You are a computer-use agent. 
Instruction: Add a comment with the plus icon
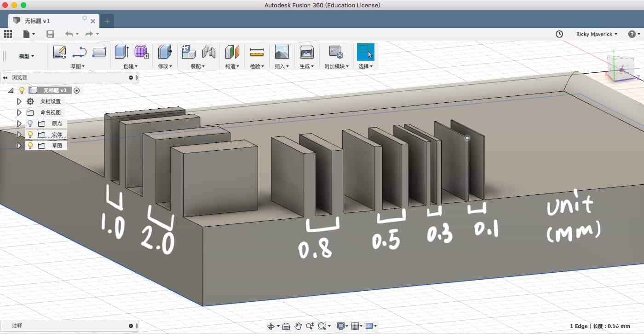(x=131, y=326)
